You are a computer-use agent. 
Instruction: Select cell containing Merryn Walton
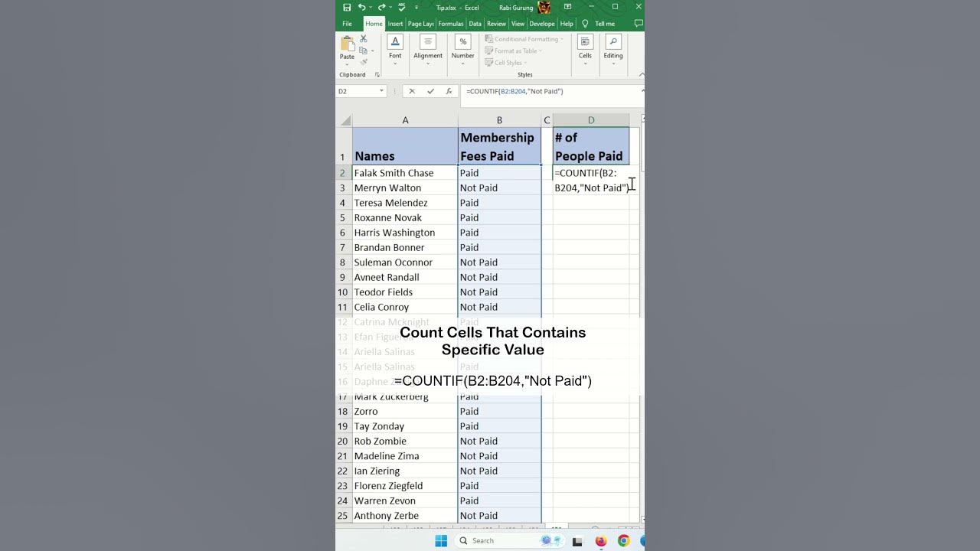coord(405,187)
